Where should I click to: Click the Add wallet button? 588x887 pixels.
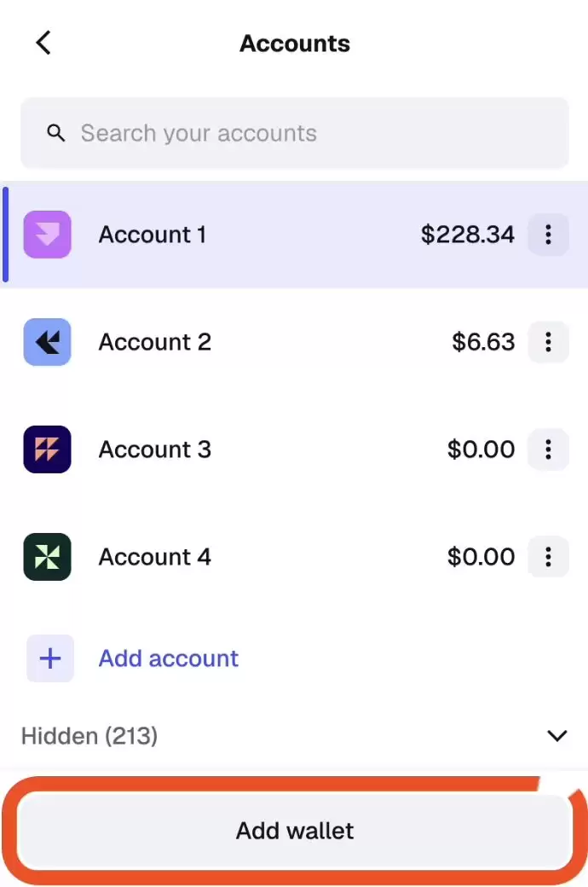pyautogui.click(x=294, y=831)
